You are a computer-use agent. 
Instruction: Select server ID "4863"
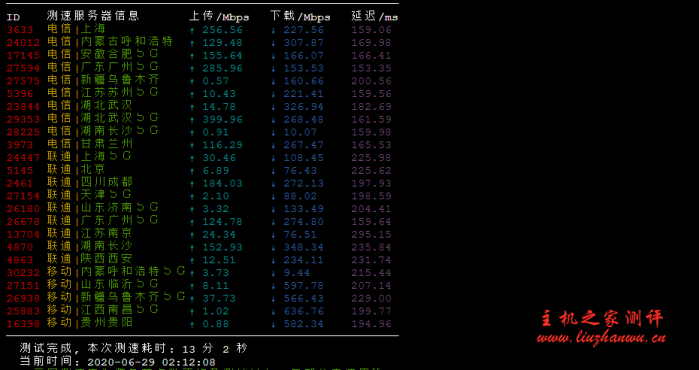[x=20, y=260]
